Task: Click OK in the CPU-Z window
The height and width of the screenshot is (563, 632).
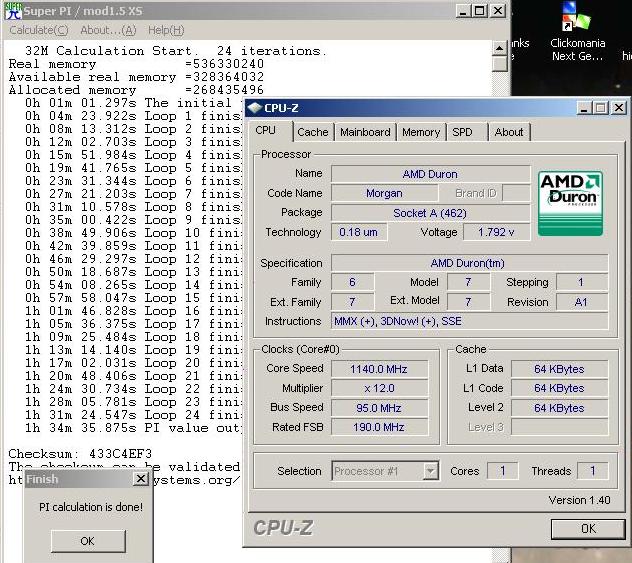Action: point(588,529)
